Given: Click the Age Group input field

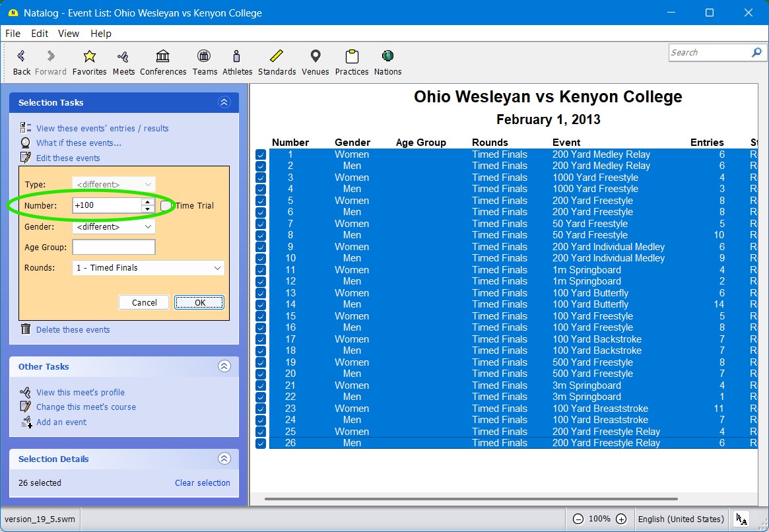Looking at the screenshot, I should (114, 248).
